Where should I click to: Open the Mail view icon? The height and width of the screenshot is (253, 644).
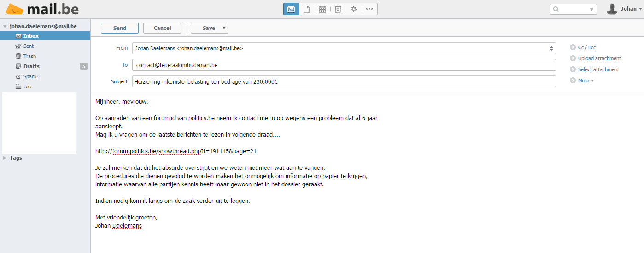pyautogui.click(x=291, y=9)
